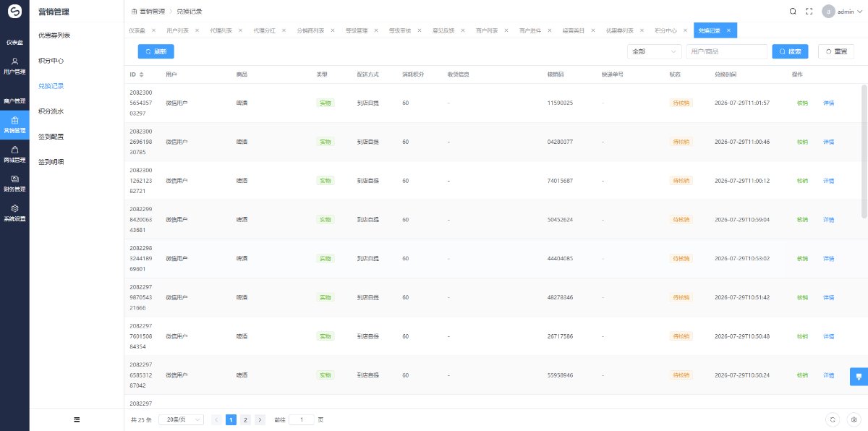Click 详情 for code 04280377
The width and height of the screenshot is (868, 431).
(829, 142)
